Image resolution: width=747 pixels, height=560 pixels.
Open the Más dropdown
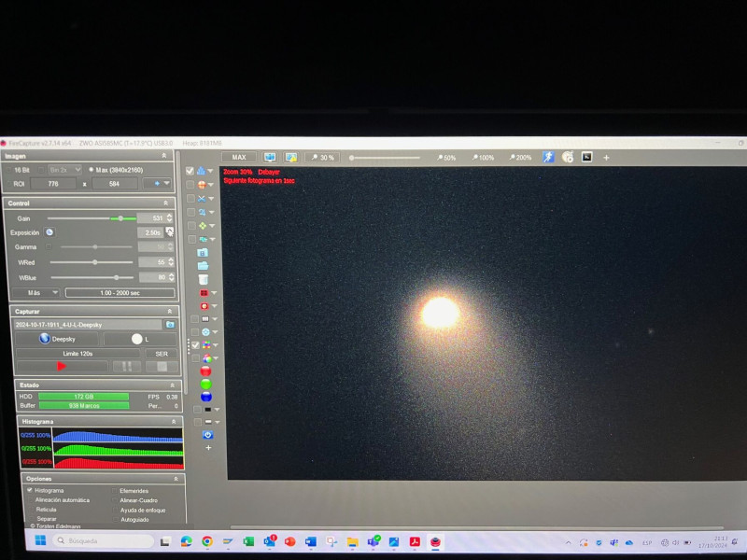pos(35,292)
